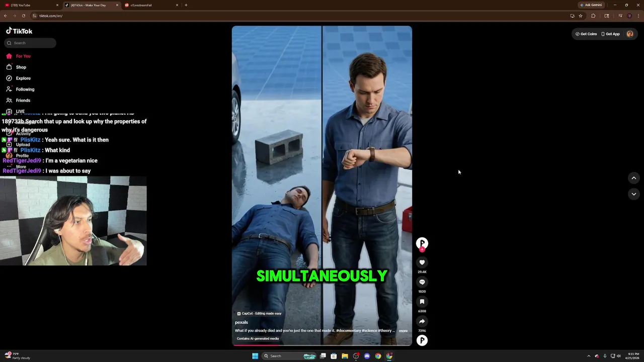Open the pexals creator avatar beside the video

422,243
